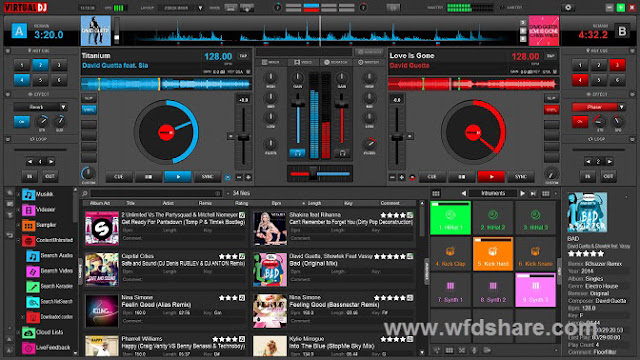
Task: Open the Cloud Lists folder
Action: (43, 332)
